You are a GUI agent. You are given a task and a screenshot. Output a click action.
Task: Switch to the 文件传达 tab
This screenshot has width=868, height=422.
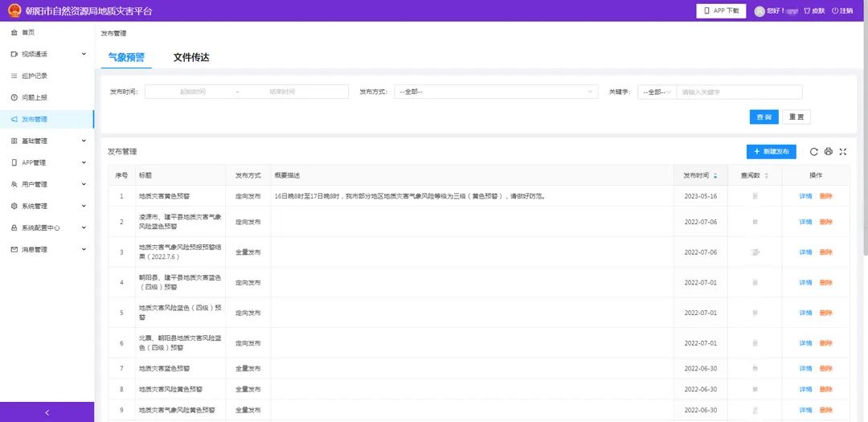pyautogui.click(x=191, y=58)
